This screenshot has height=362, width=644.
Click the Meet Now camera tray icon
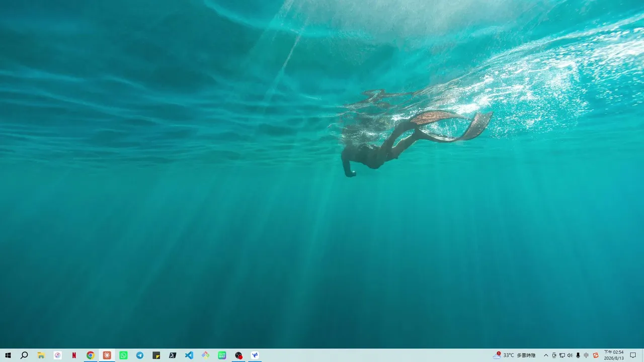554,355
